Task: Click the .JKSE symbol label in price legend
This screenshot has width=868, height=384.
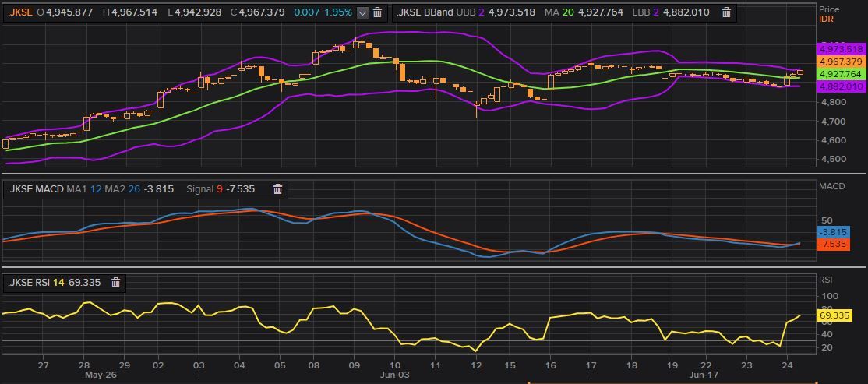Action: pyautogui.click(x=20, y=12)
